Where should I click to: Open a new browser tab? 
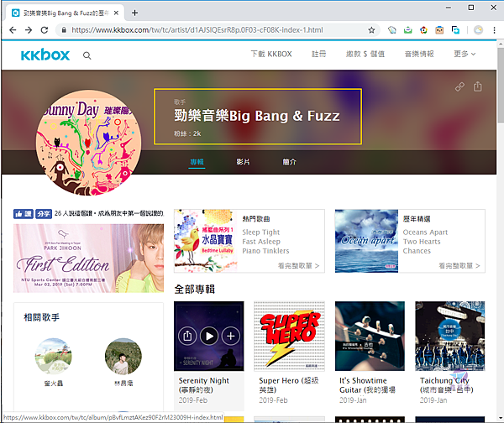(135, 13)
